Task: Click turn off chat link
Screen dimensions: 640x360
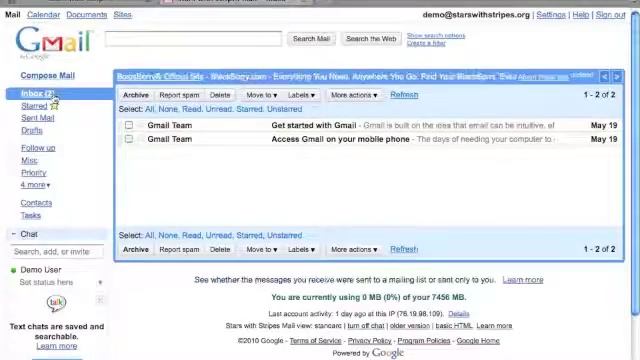Action: click(366, 326)
